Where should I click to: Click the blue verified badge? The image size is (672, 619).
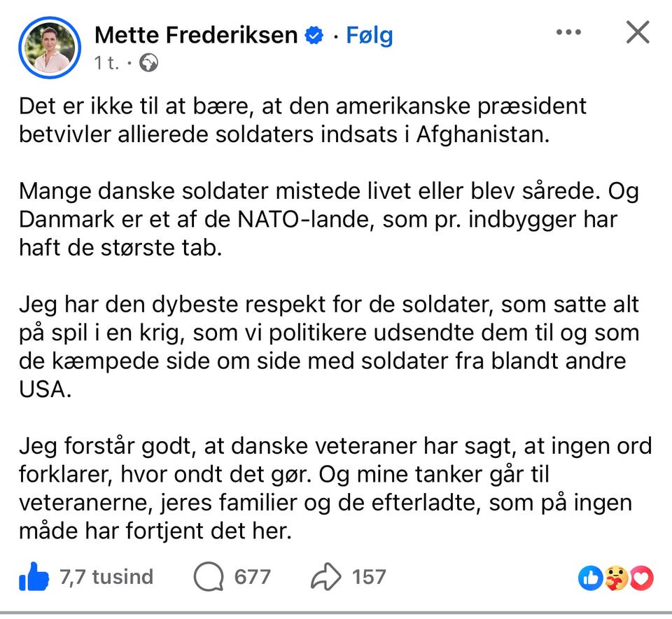[316, 35]
